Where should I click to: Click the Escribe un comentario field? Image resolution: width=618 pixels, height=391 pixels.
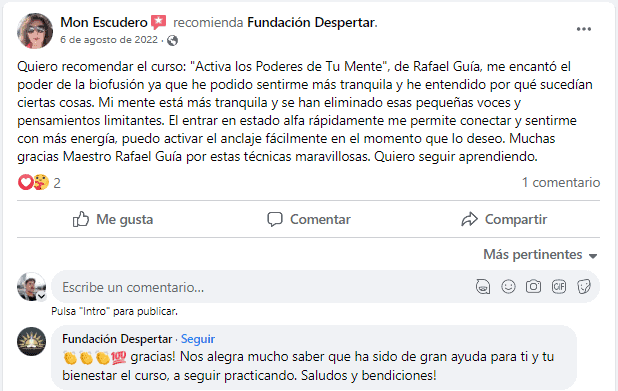click(x=260, y=287)
